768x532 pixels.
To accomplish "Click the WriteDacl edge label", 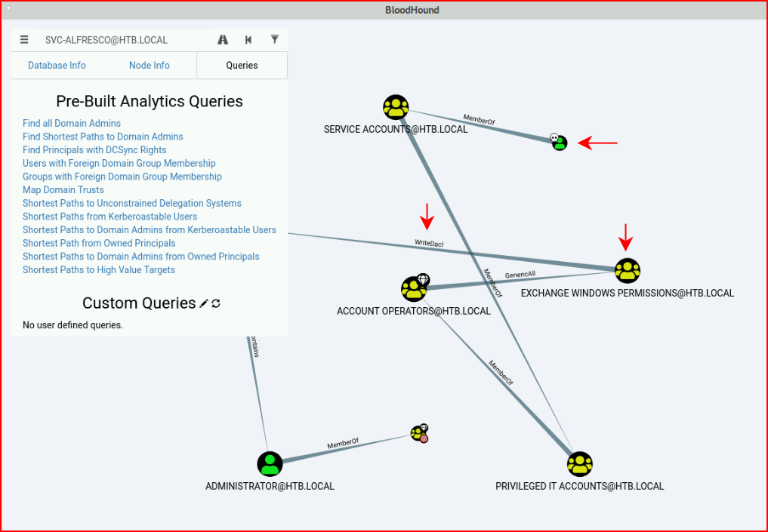I will (x=429, y=243).
